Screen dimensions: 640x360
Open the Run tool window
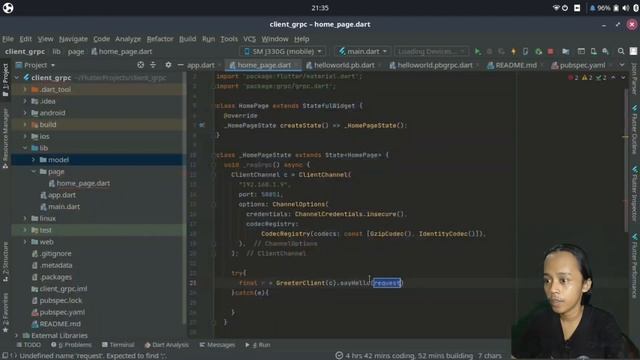258,345
